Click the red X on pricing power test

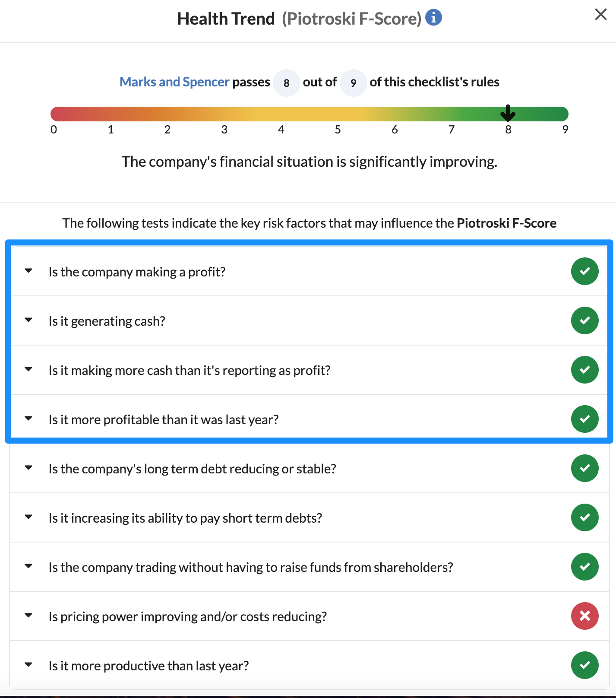tap(584, 616)
